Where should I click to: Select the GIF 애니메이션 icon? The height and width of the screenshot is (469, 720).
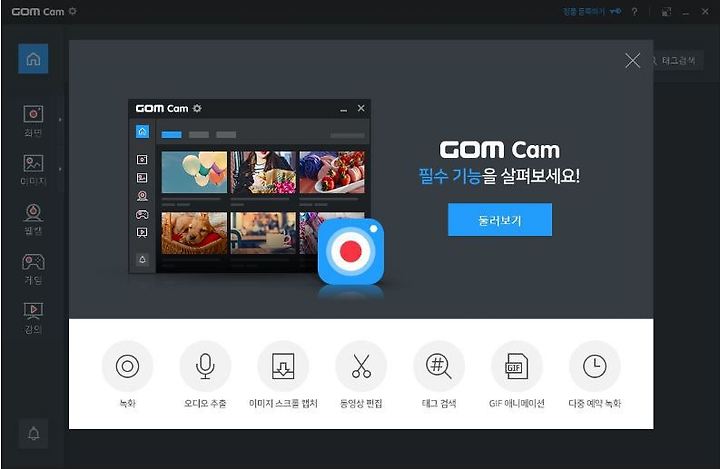click(x=517, y=366)
